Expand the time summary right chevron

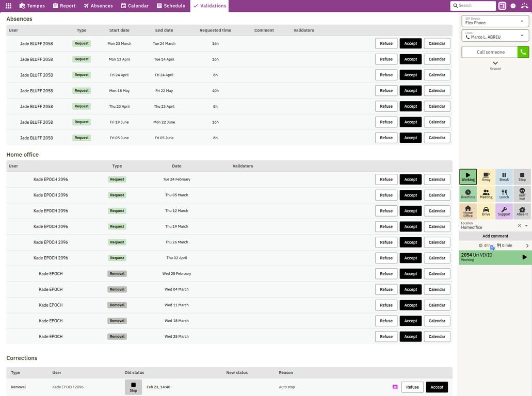tap(527, 245)
